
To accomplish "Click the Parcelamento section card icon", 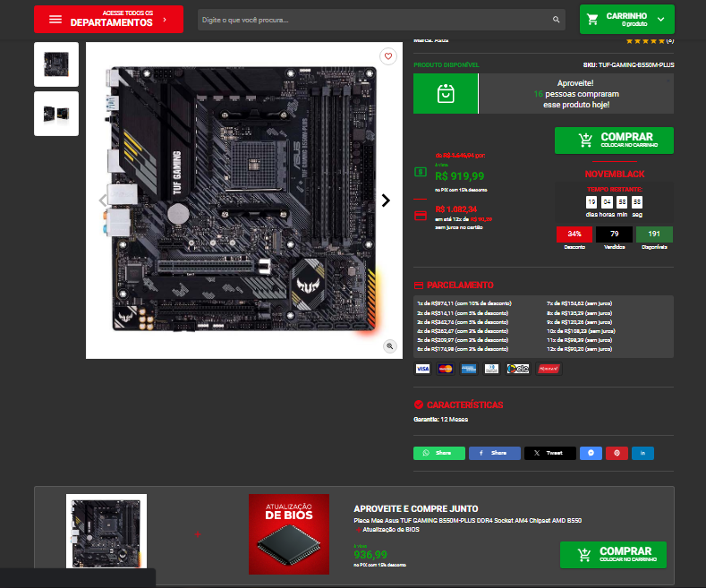I will pyautogui.click(x=419, y=285).
